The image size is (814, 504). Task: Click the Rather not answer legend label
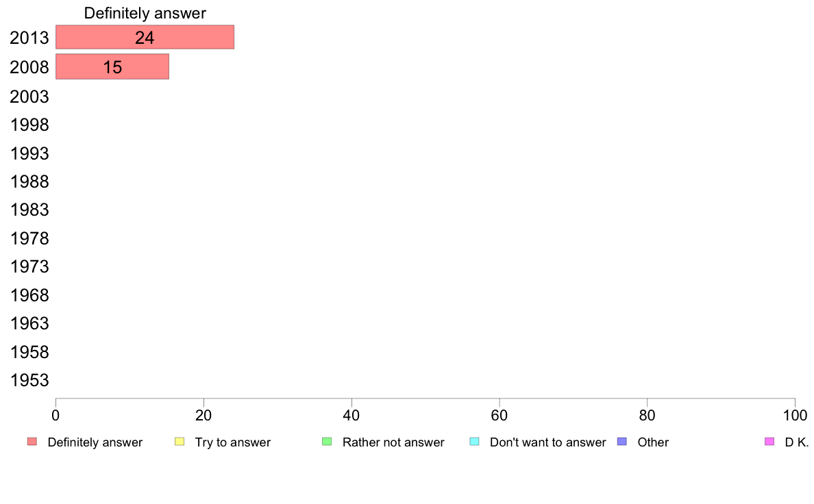coord(393,442)
